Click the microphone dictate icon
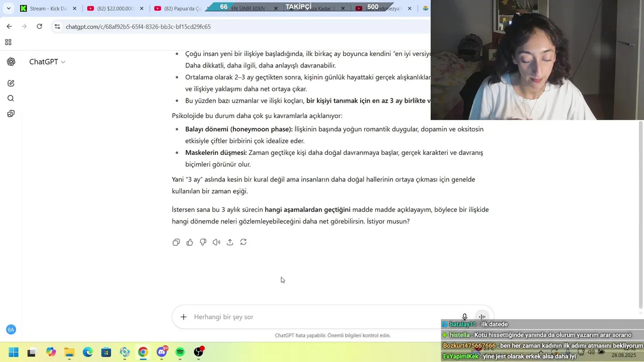 click(465, 317)
